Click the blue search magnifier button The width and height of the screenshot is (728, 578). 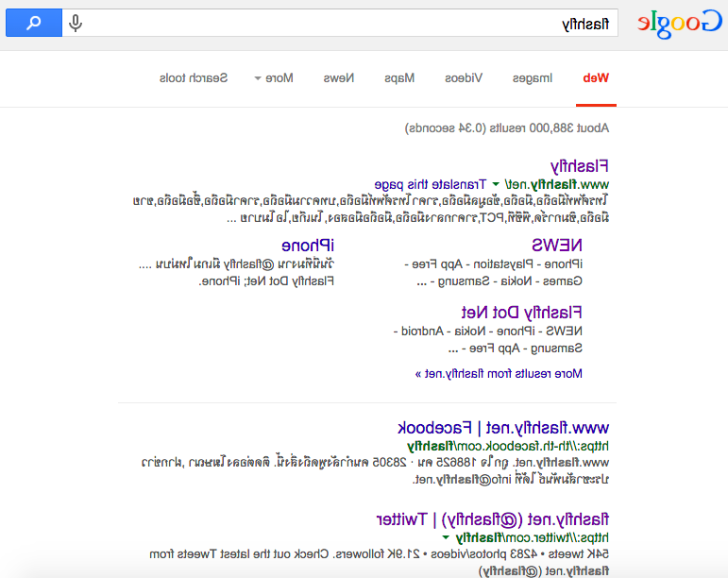click(x=34, y=23)
